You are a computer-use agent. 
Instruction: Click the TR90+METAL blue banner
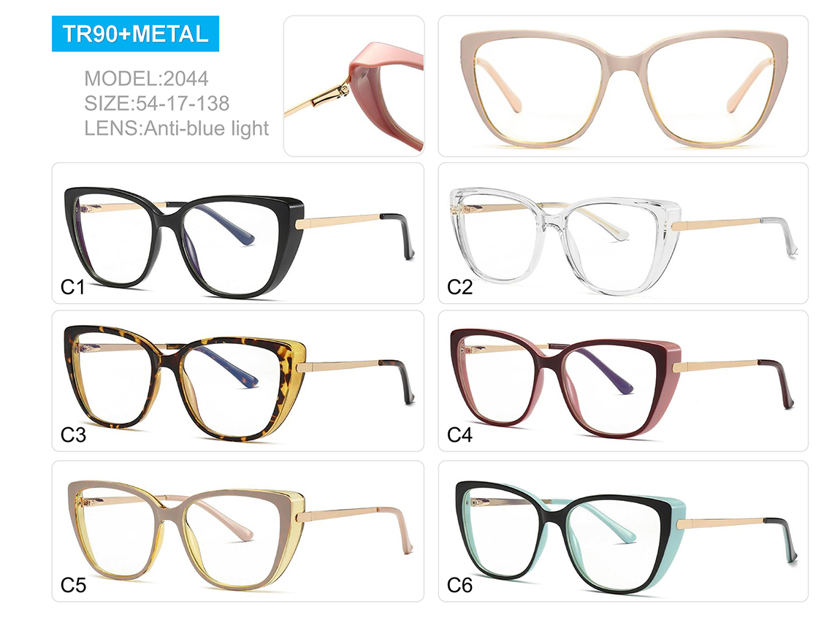click(x=136, y=34)
